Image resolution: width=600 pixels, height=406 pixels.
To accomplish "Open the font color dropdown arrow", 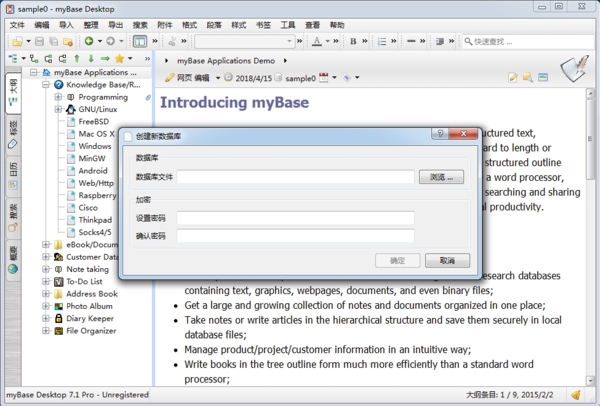I will 328,41.
